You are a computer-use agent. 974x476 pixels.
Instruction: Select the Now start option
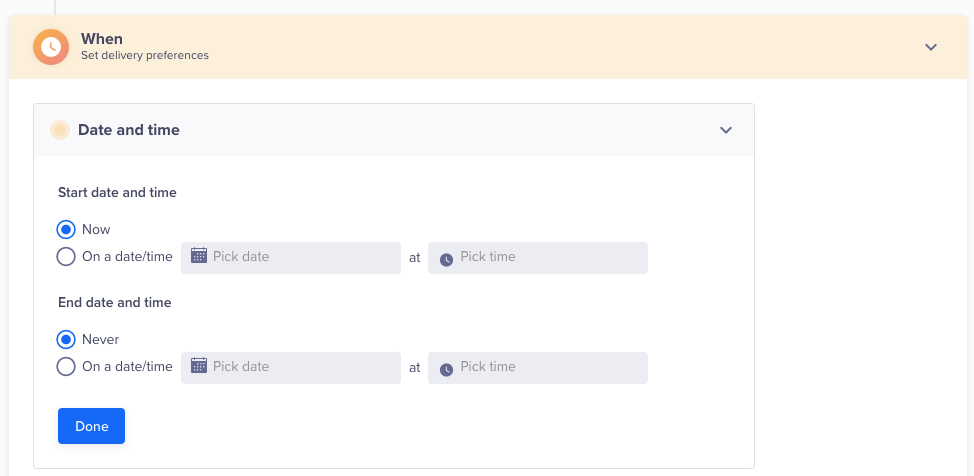click(67, 230)
